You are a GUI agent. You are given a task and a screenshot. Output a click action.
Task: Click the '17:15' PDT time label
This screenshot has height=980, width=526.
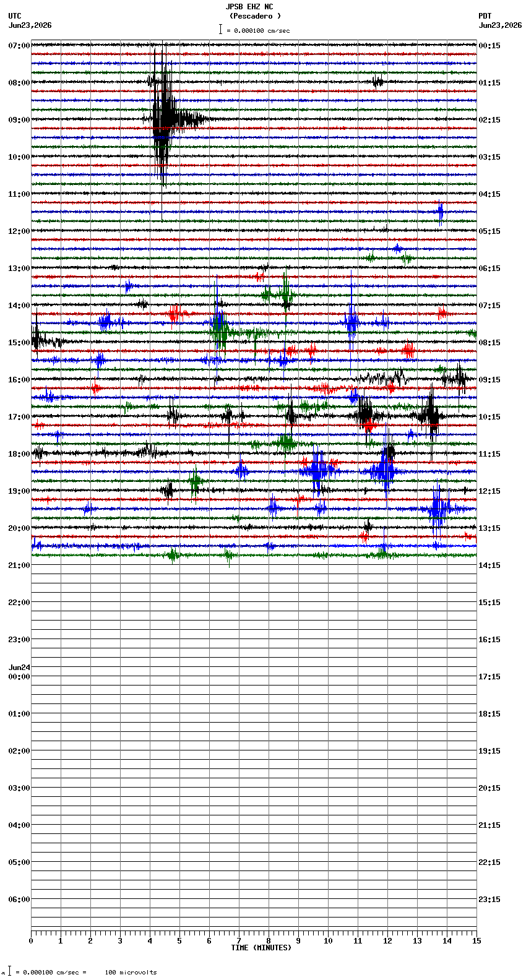click(489, 677)
